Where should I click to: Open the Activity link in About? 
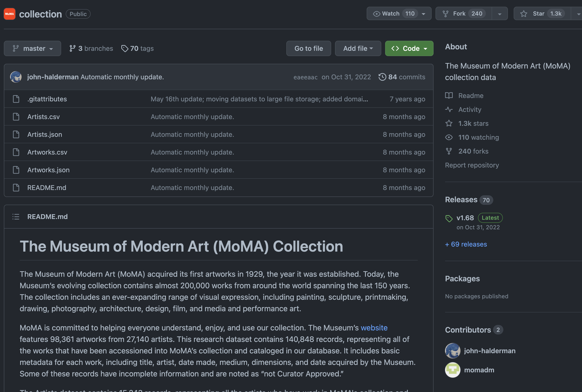coord(463,110)
